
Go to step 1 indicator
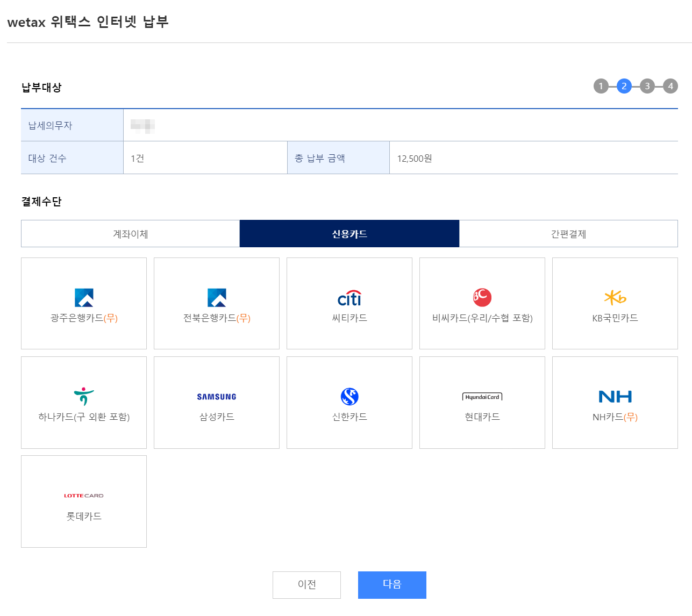(x=601, y=86)
